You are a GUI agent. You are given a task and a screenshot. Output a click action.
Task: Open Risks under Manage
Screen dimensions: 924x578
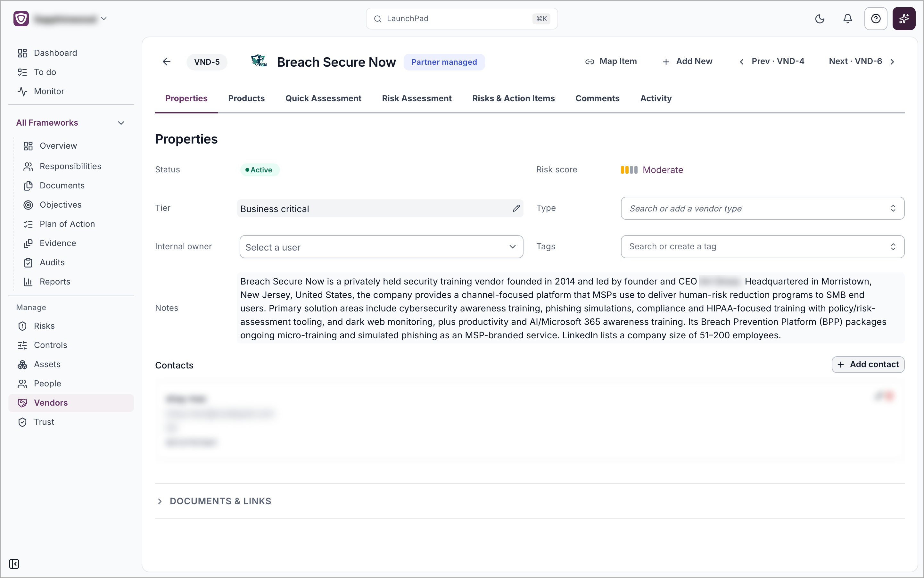71,326
